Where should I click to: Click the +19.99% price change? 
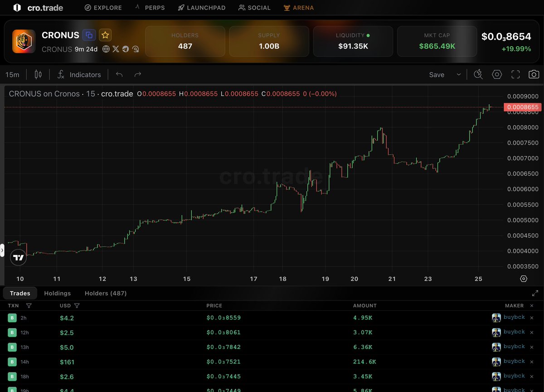coord(516,48)
